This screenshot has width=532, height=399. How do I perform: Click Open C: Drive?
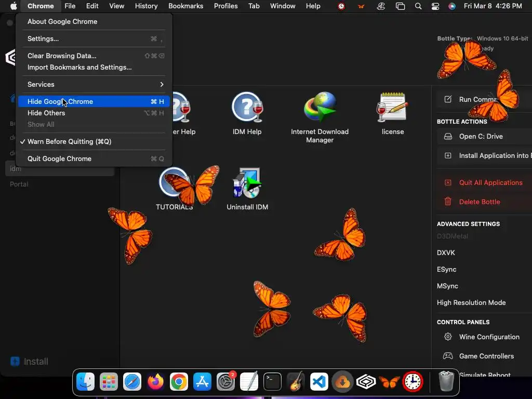(x=484, y=137)
